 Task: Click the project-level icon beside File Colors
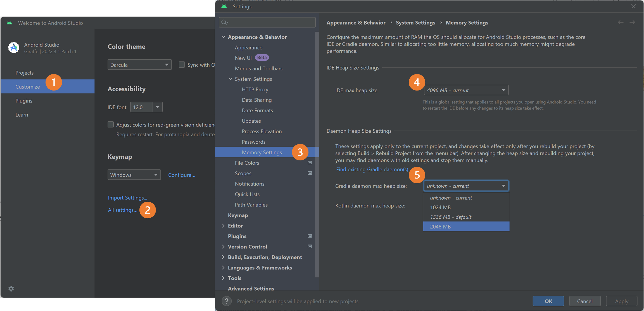(310, 163)
